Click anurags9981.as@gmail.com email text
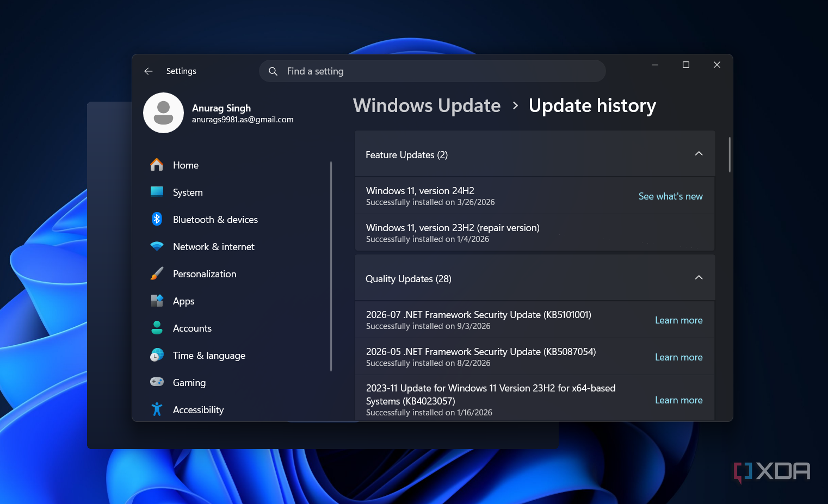Image resolution: width=828 pixels, height=504 pixels. pyautogui.click(x=243, y=120)
